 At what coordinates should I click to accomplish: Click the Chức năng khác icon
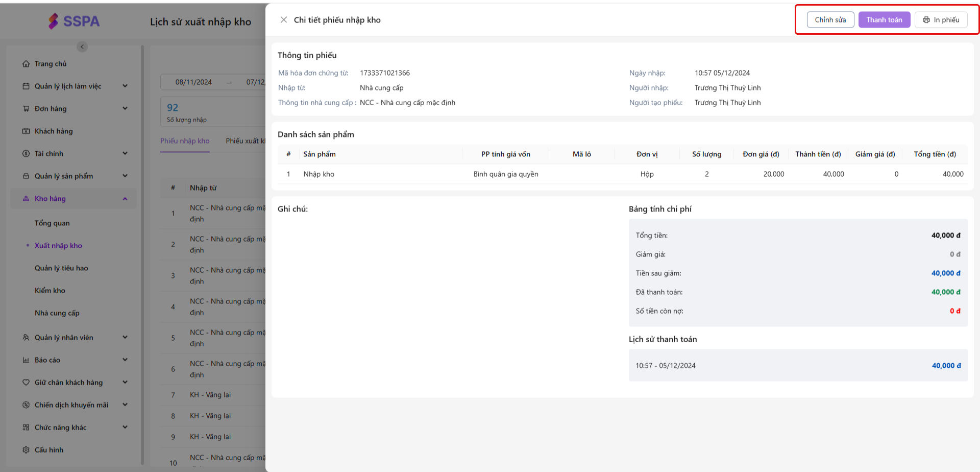26,428
